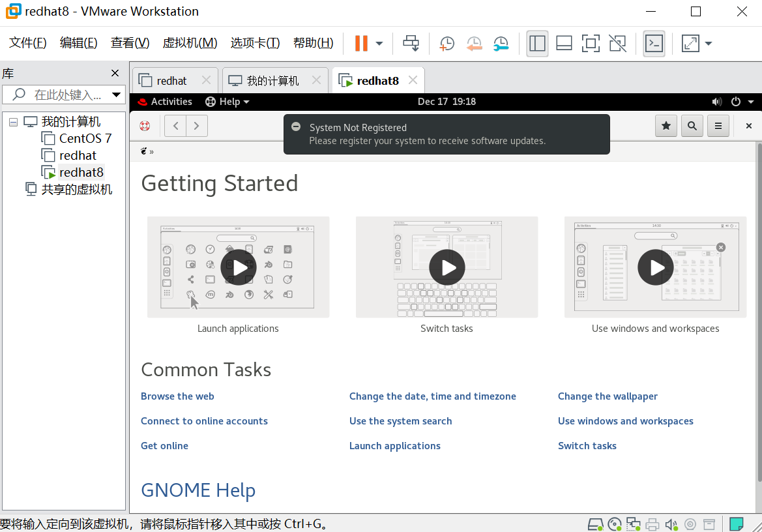This screenshot has width=762, height=532.
Task: Open the GNOME Help heading link
Action: (x=198, y=490)
